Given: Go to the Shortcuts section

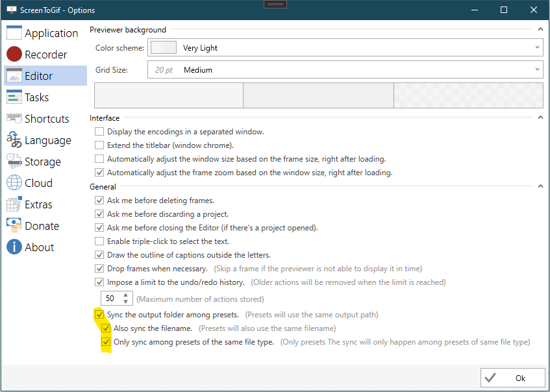Looking at the screenshot, I should tap(45, 119).
